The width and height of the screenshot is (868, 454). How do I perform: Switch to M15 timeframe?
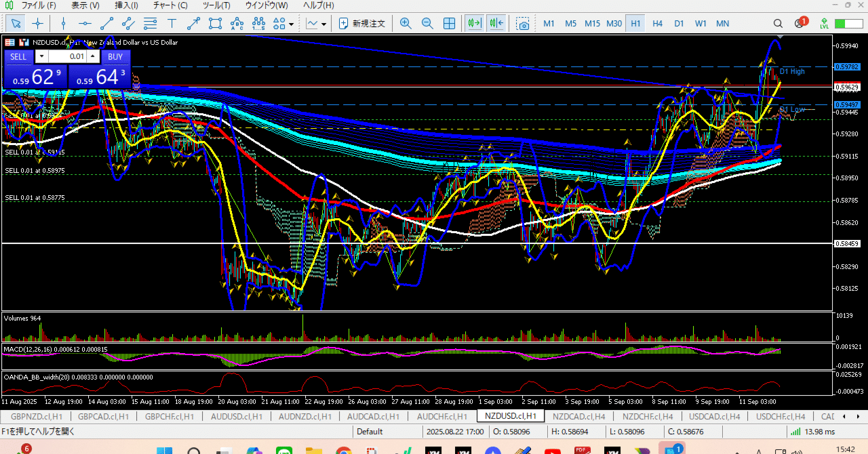592,23
